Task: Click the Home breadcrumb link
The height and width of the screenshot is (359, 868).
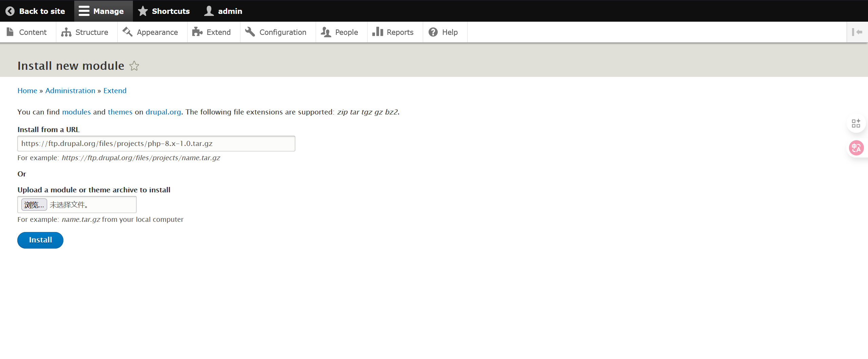Action: (27, 91)
